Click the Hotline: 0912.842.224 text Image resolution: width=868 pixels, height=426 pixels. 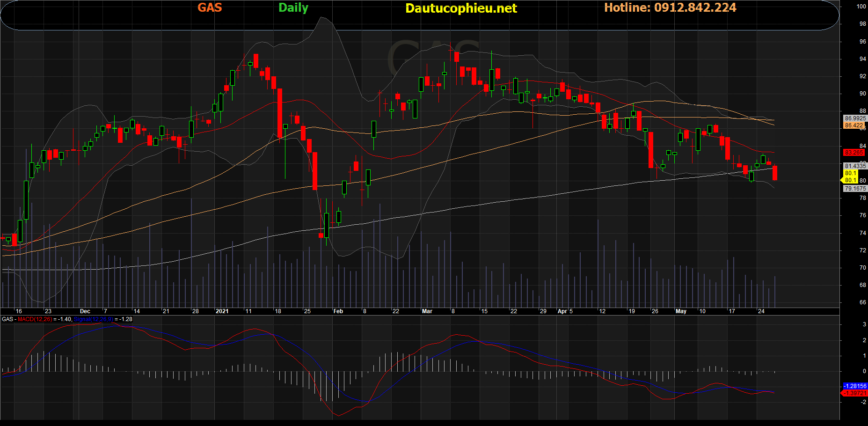pyautogui.click(x=670, y=7)
